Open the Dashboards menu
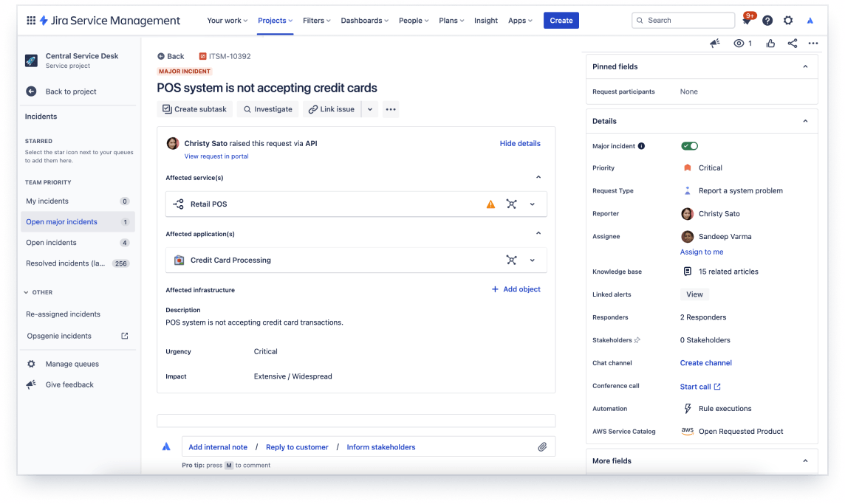845x504 pixels. tap(364, 21)
